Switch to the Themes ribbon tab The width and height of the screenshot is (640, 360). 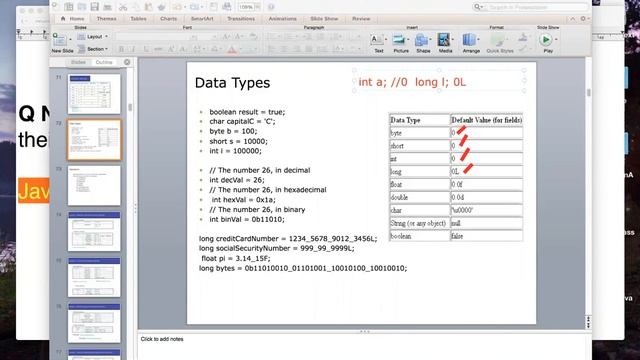tap(107, 19)
